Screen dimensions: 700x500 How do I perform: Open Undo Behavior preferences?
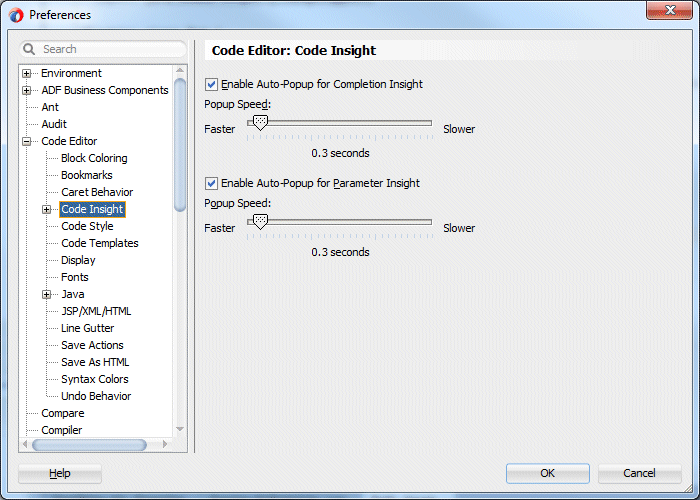tap(96, 396)
